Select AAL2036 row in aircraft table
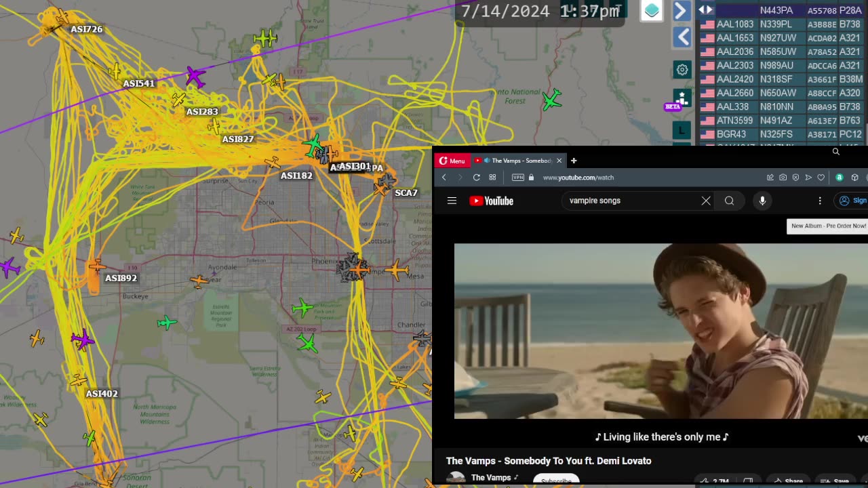This screenshot has width=868, height=488. coord(782,52)
